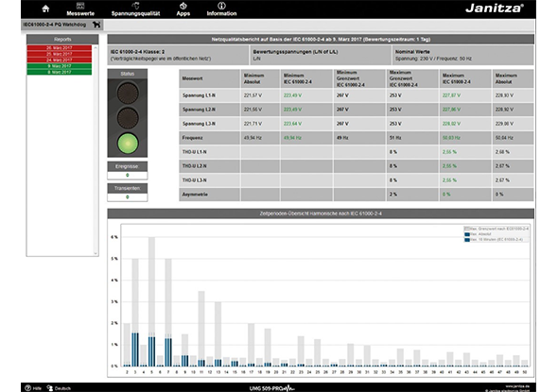Click the Transienten count value

[x=128, y=196]
